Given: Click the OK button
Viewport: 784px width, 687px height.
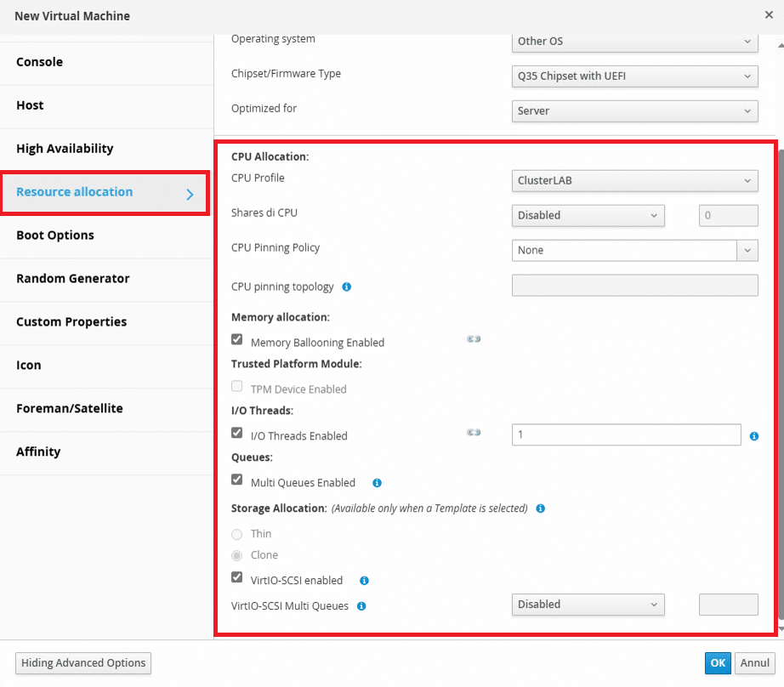Looking at the screenshot, I should tap(718, 663).
